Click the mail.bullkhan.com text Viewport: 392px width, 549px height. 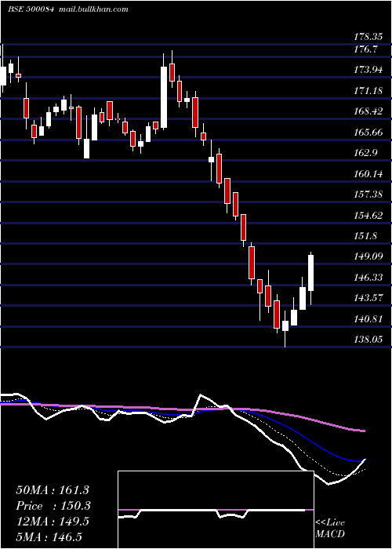point(93,9)
